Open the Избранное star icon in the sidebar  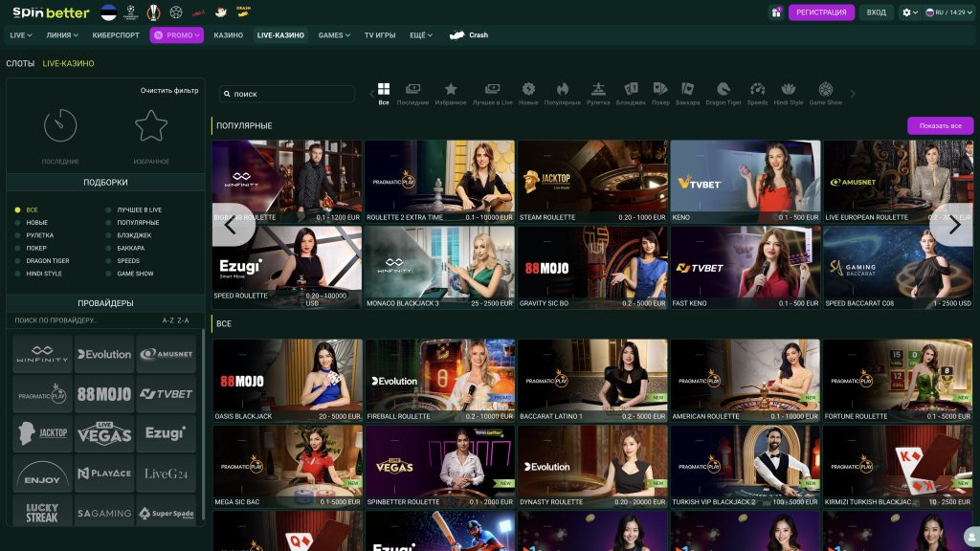pyautogui.click(x=151, y=126)
